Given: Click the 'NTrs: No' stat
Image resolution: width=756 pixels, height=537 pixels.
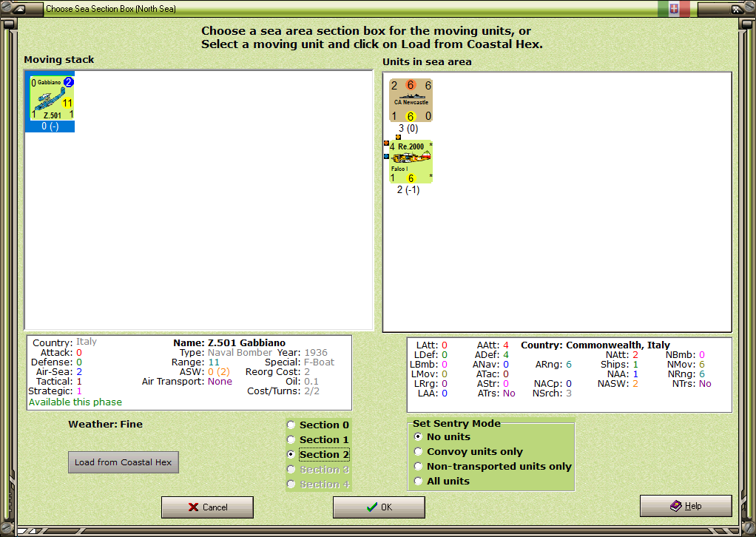Looking at the screenshot, I should (x=692, y=384).
